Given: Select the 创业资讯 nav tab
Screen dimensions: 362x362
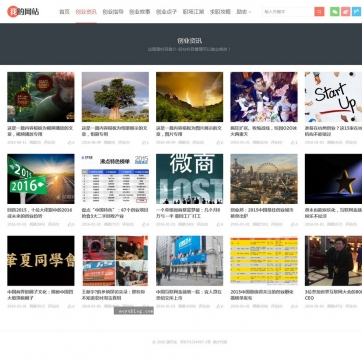Looking at the screenshot, I should tap(86, 12).
